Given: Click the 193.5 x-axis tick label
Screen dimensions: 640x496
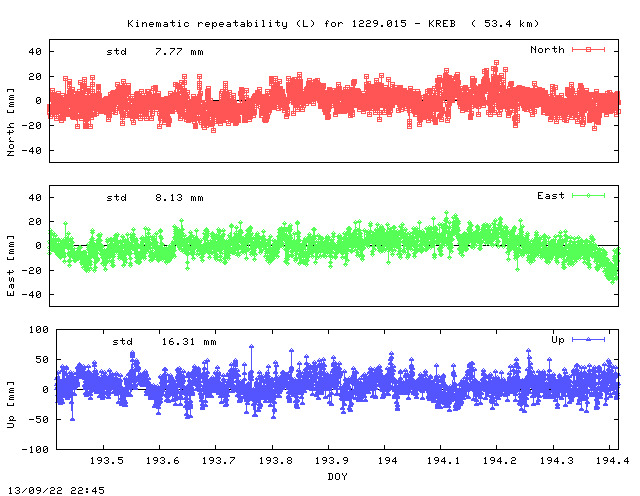Looking at the screenshot, I should [107, 461].
